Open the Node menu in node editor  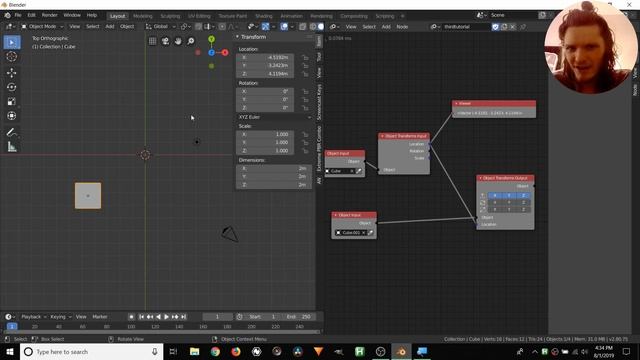click(402, 27)
